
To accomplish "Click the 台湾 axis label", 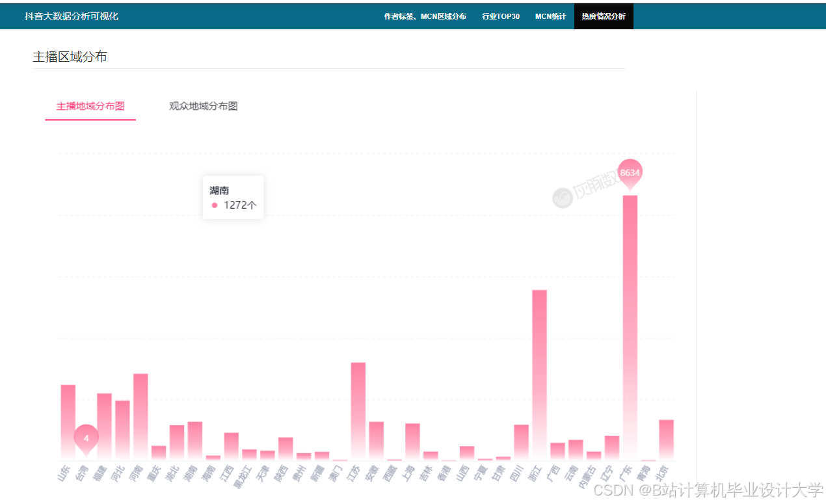I will 81,472.
